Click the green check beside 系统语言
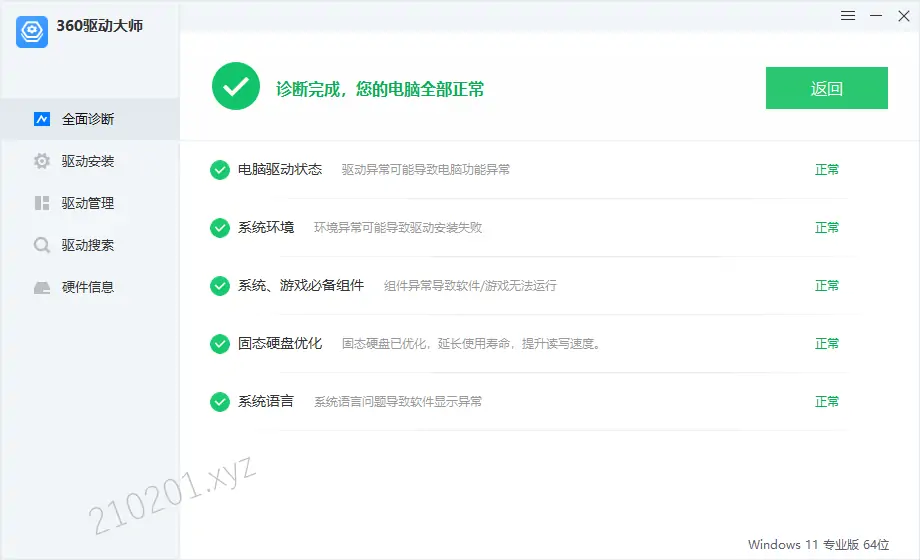This screenshot has height=560, width=920. coord(220,402)
